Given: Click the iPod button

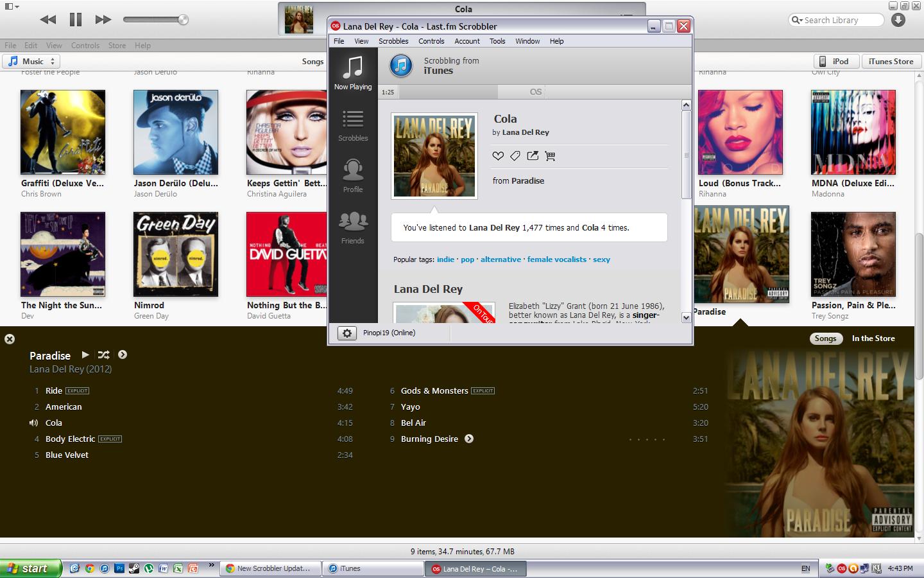Looking at the screenshot, I should [835, 61].
